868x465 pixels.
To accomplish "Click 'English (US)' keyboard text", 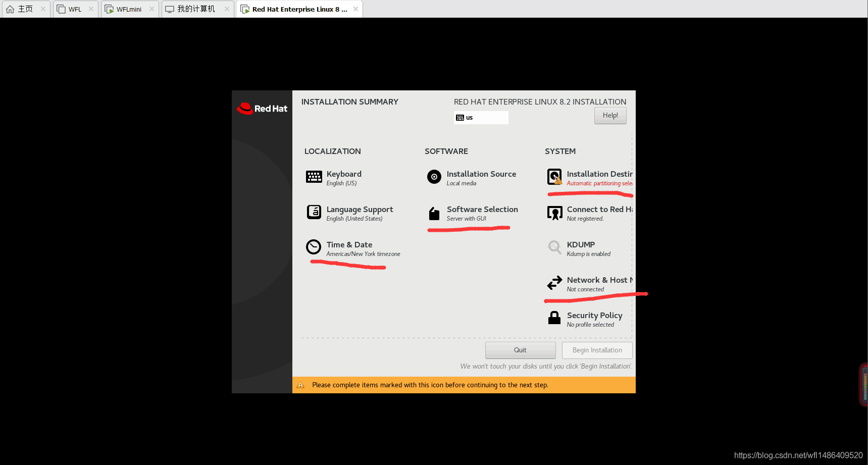I will coord(341,183).
